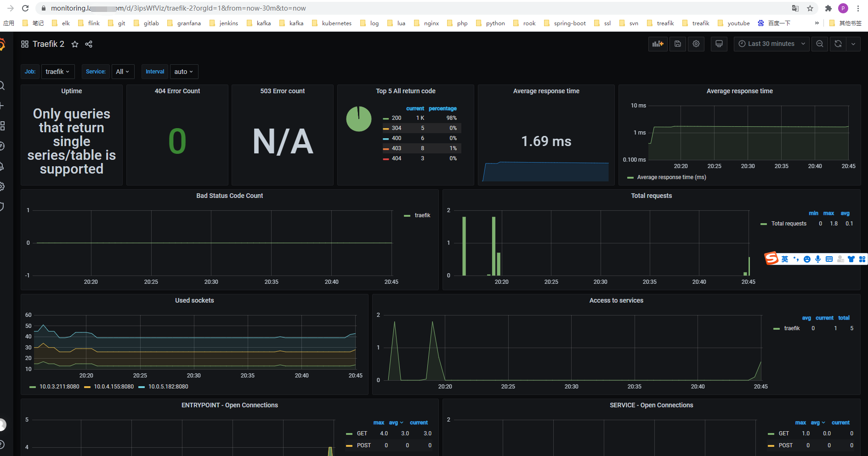Open the Total requests panel title menu

651,196
